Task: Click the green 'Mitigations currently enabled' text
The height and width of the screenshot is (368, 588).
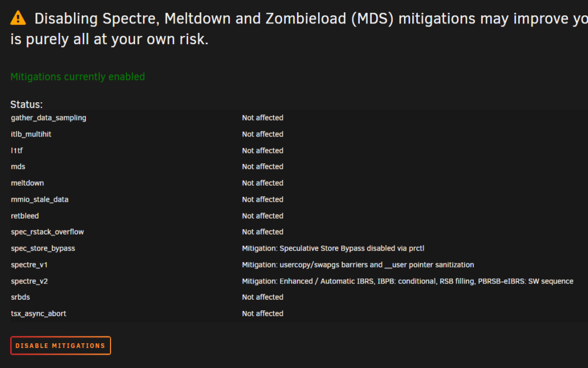Action: [78, 77]
